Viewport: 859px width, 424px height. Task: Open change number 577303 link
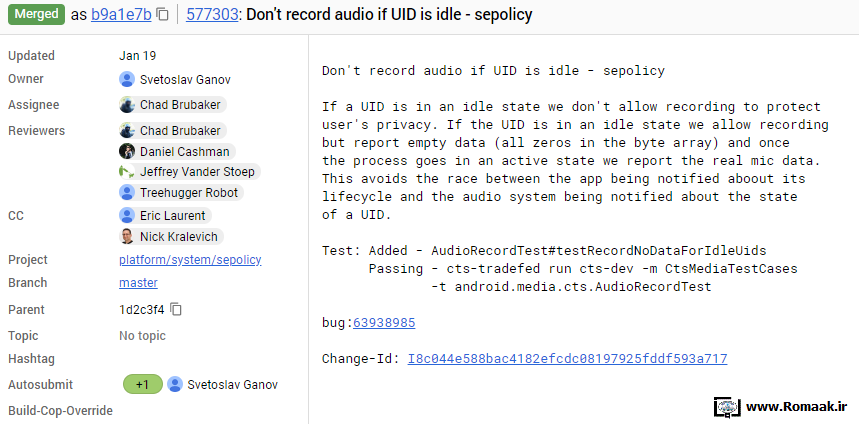(212, 15)
